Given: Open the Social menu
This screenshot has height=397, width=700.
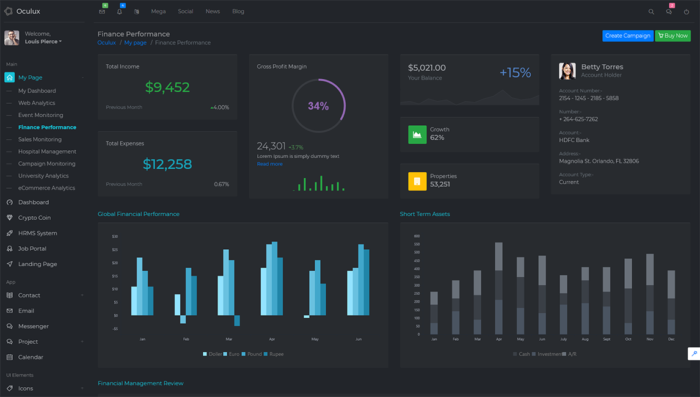Looking at the screenshot, I should click(x=185, y=12).
